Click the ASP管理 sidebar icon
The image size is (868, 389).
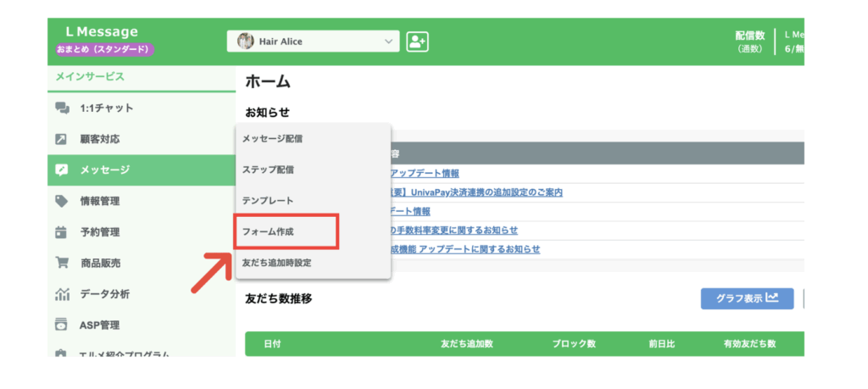coord(61,325)
